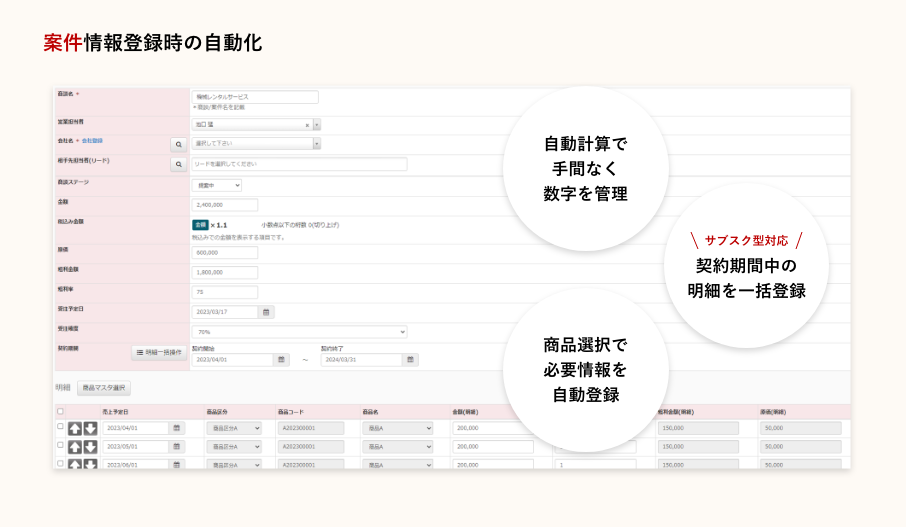
Task: Check the select-all checkbox in detail table header
Action: point(60,411)
